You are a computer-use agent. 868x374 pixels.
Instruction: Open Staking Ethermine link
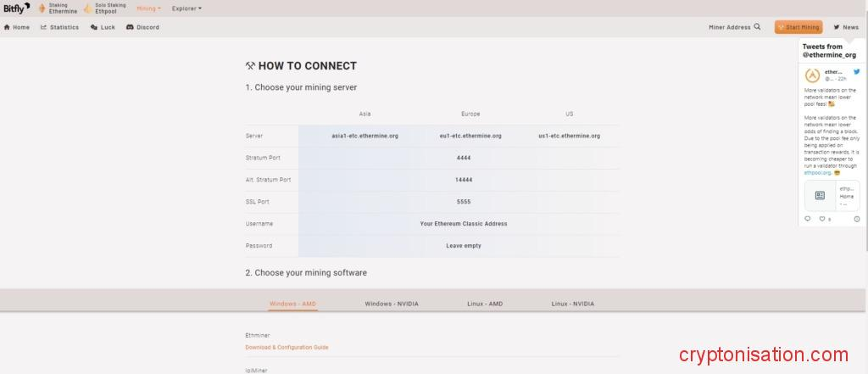(57, 8)
